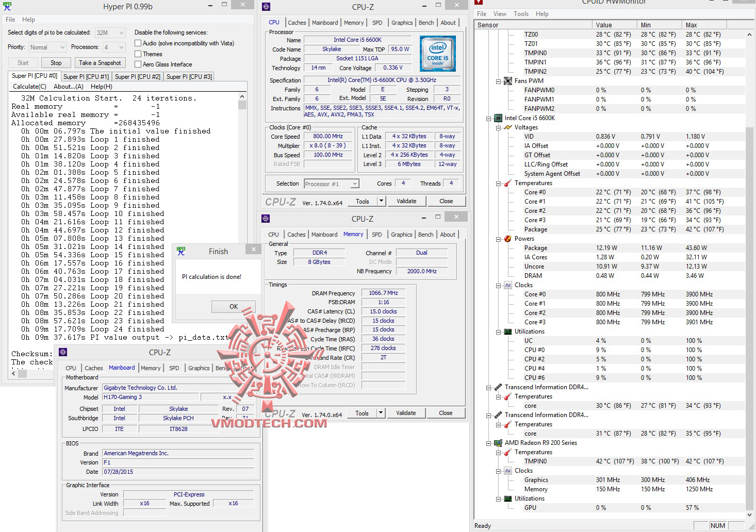Click Clocks icon under AMD Radeon R9
Image resolution: width=756 pixels, height=532 pixels.
tap(508, 471)
